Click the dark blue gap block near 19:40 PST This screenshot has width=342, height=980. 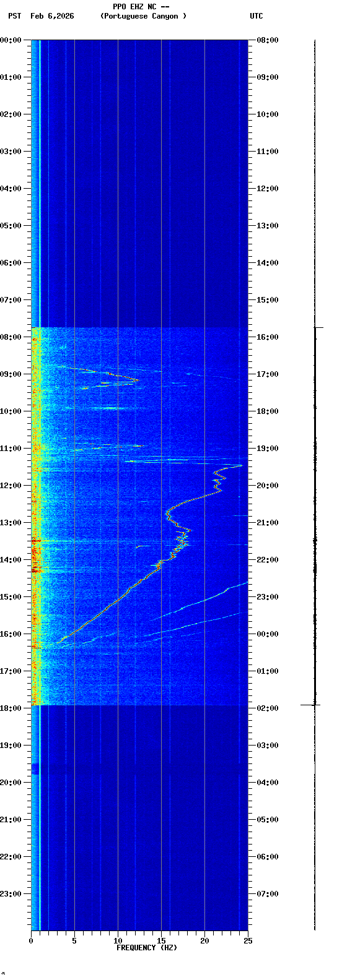35,769
